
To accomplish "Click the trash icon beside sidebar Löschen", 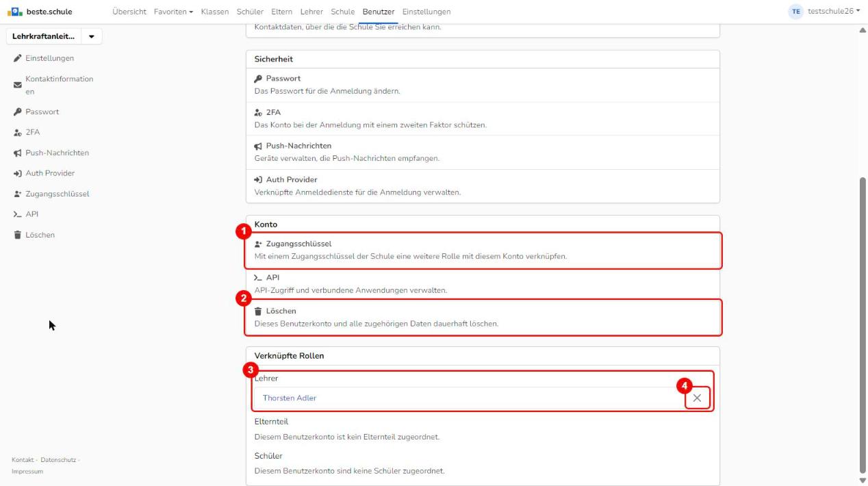I will pyautogui.click(x=17, y=235).
